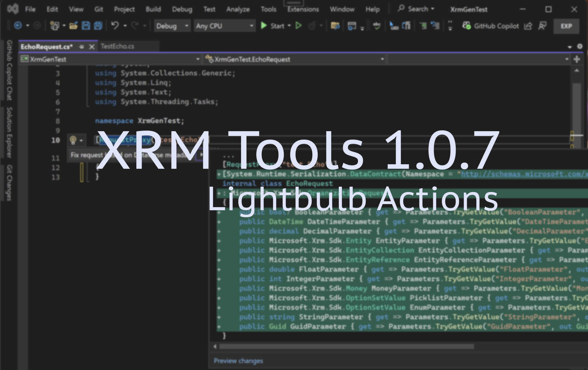Open the Any CPU platform dropdown
This screenshot has height=370, width=588.
pyautogui.click(x=225, y=26)
